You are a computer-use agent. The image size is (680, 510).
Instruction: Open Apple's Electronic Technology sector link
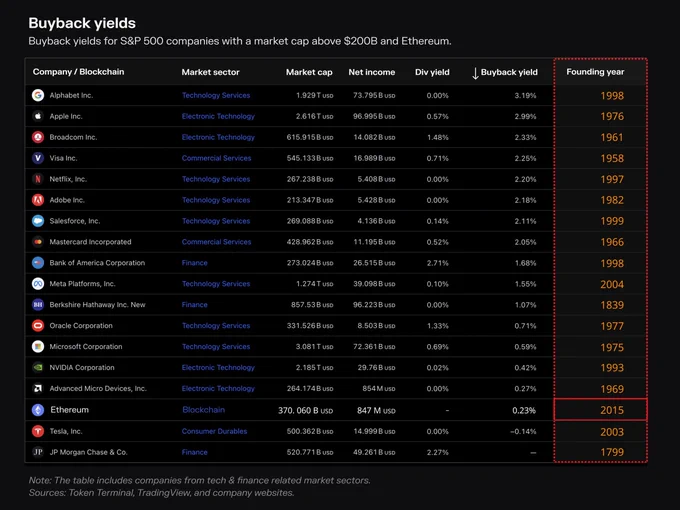tap(218, 116)
